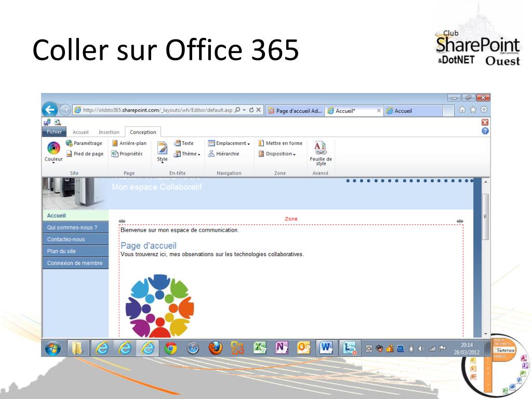Open Feuille de style advanced editor

[x=321, y=153]
